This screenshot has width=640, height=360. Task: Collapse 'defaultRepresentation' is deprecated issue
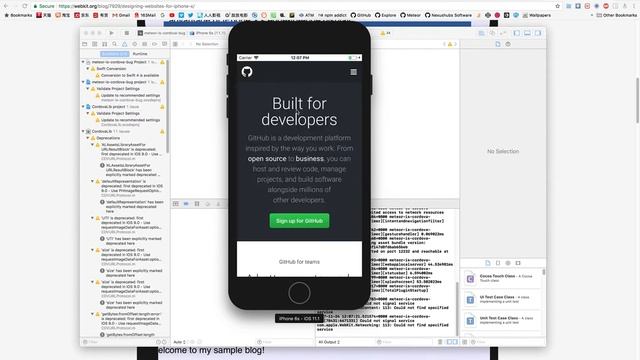pos(93,181)
